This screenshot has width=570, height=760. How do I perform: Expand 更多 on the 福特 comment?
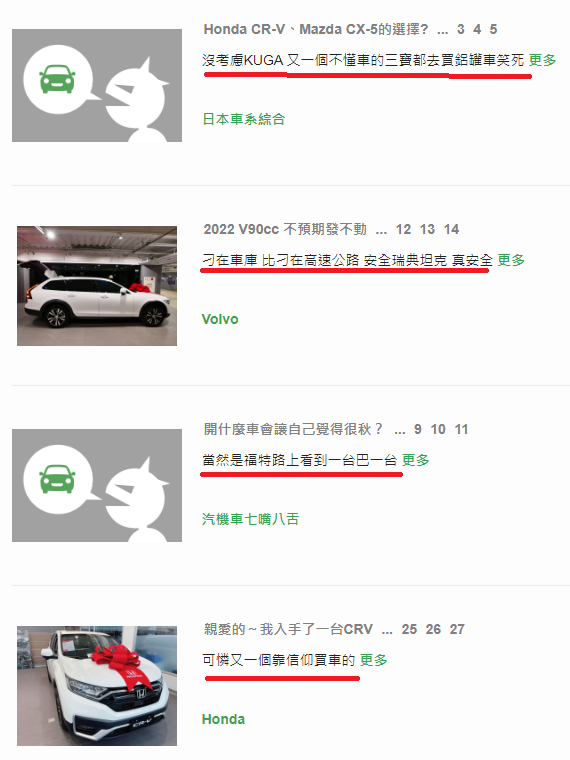click(x=416, y=460)
